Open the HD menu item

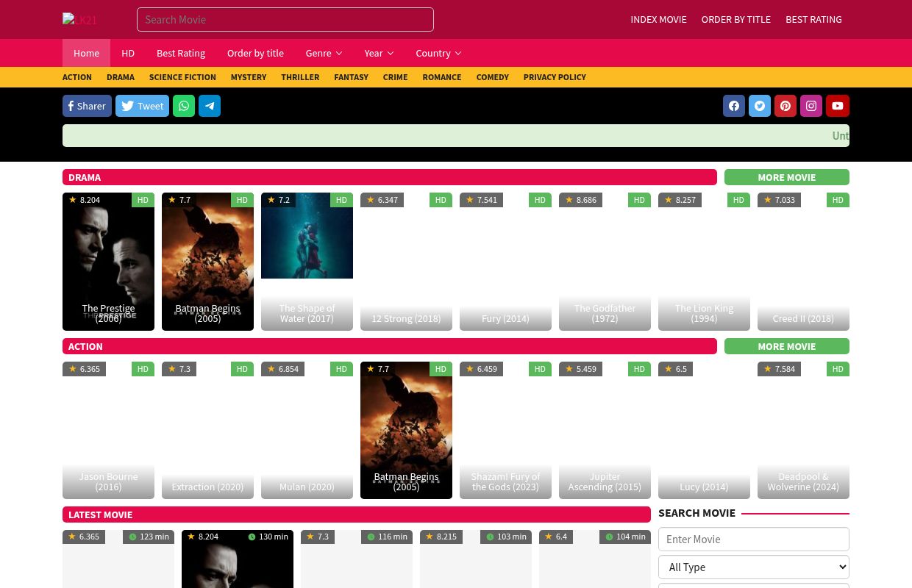coord(128,53)
